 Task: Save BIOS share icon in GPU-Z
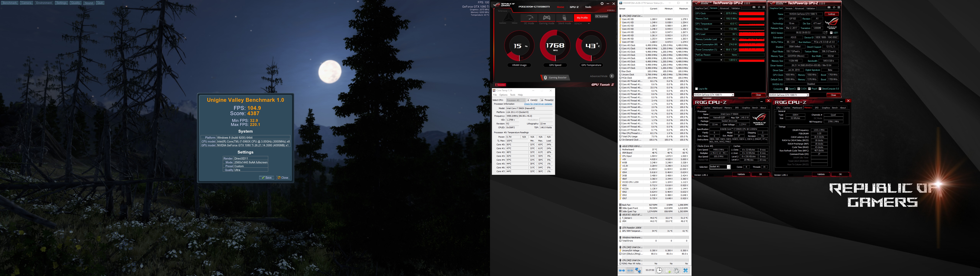click(x=826, y=33)
